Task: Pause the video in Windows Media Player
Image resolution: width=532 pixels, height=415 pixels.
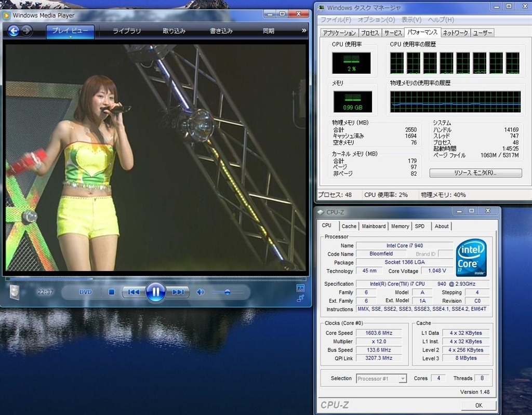Action: click(155, 292)
